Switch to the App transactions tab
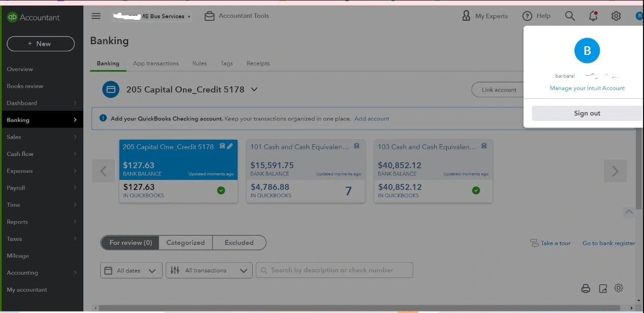Screen dimensions: 644x313 point(156,64)
